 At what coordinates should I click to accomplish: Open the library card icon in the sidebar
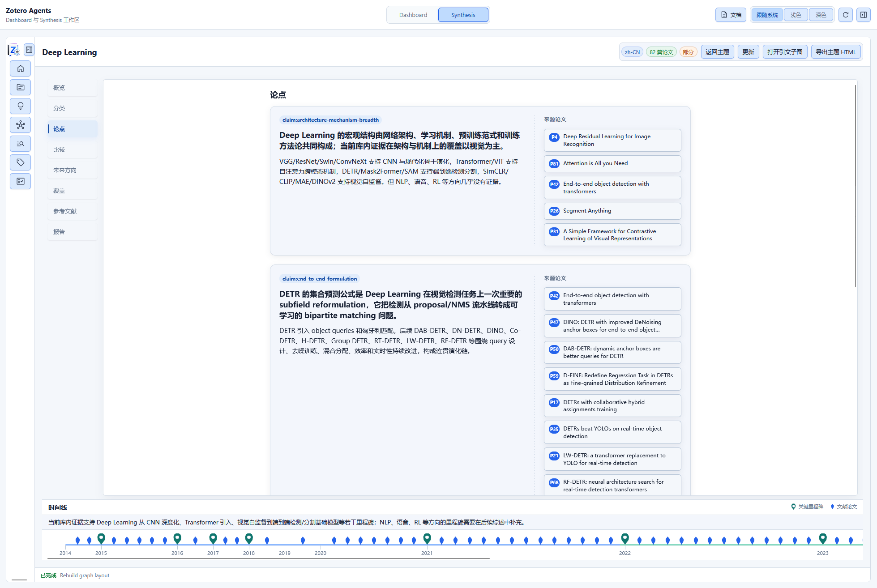click(21, 87)
